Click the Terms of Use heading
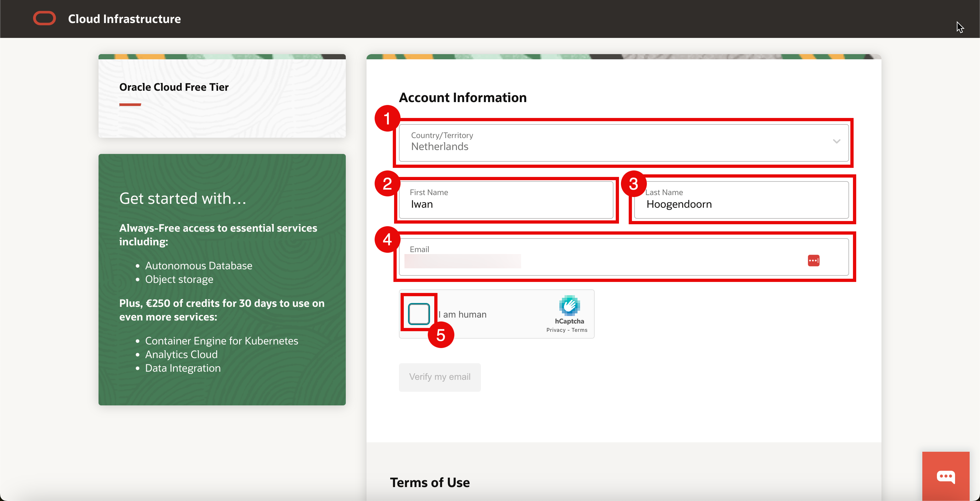 429,482
